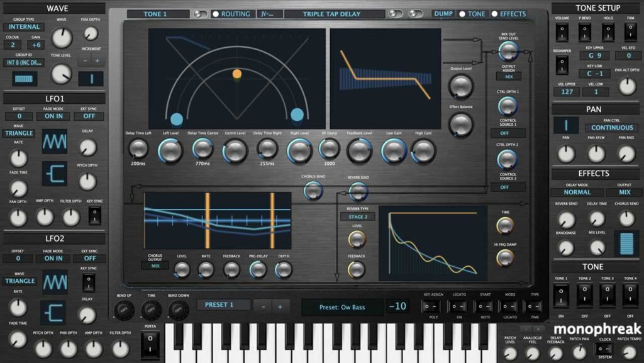This screenshot has height=363, width=644.
Task: Click the LFO1 fade shape bracket icon
Action: coord(54,174)
